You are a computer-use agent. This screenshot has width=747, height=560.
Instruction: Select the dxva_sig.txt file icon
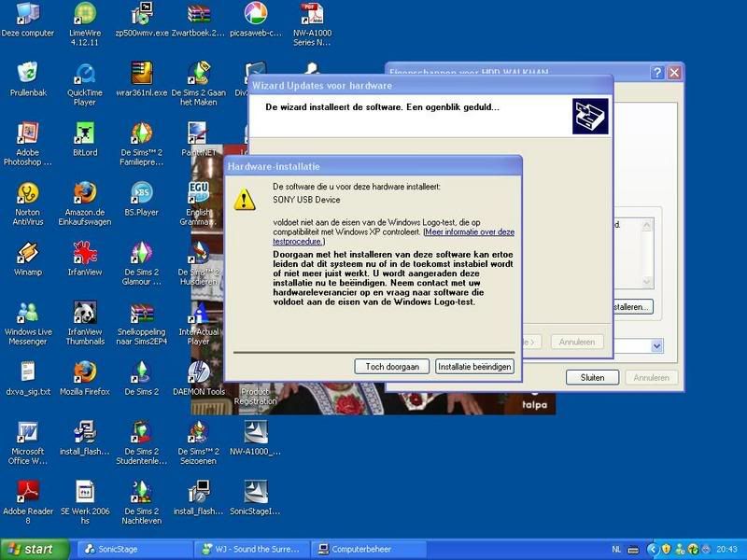(28, 379)
